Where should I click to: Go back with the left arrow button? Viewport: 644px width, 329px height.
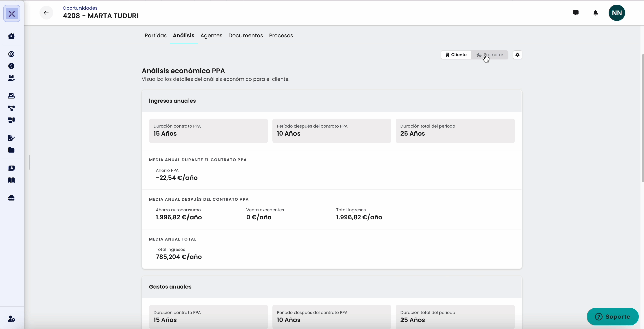point(46,13)
